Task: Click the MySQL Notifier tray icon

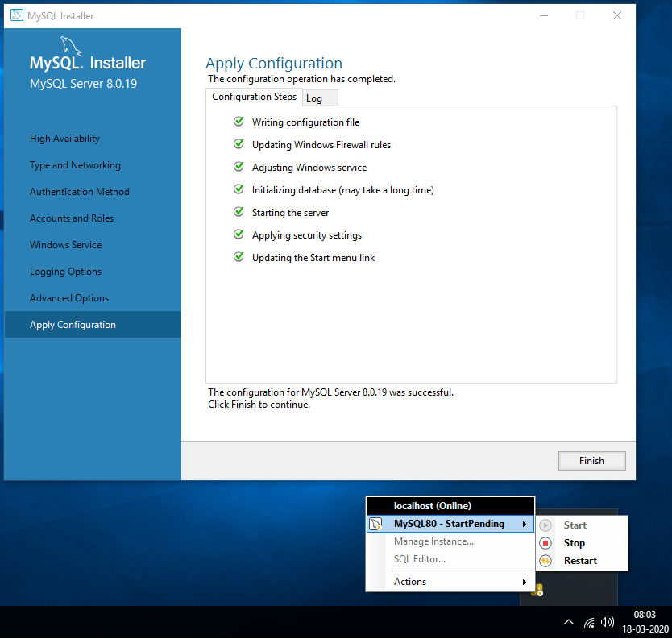Action: pos(537,590)
